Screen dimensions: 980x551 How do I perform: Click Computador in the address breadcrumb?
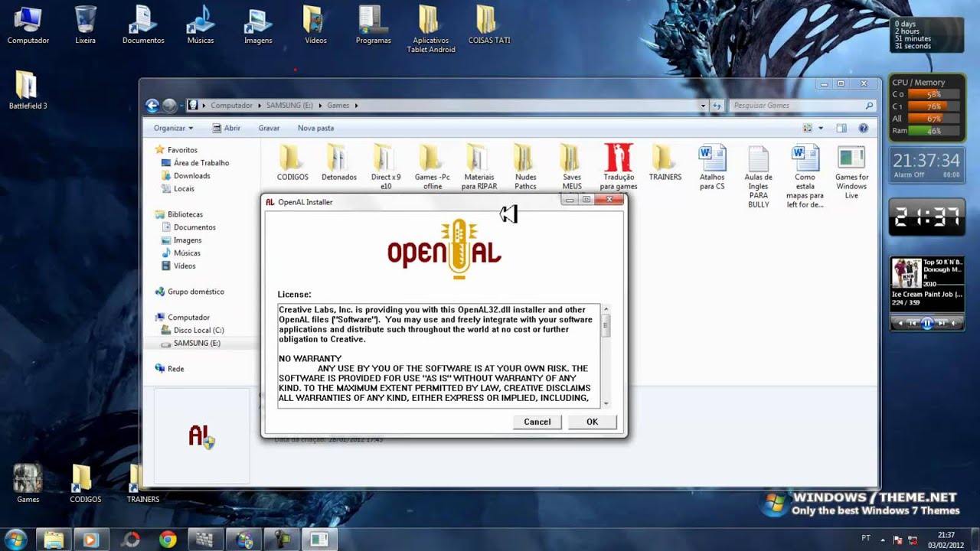(x=231, y=106)
